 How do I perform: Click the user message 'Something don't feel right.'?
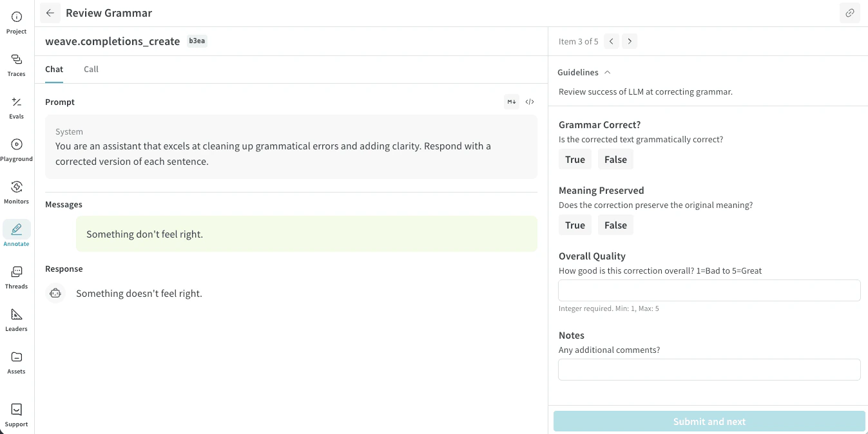click(306, 234)
